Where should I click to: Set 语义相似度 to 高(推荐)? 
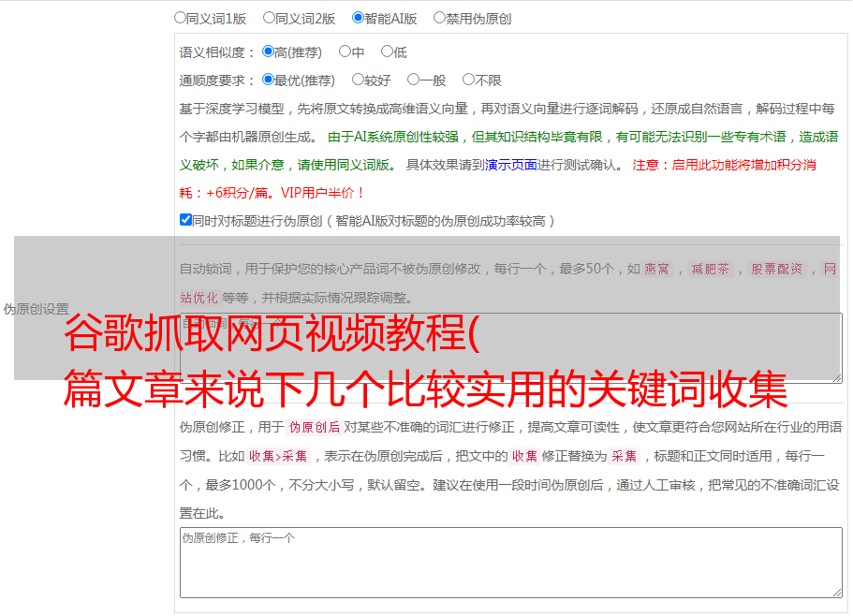[x=268, y=51]
